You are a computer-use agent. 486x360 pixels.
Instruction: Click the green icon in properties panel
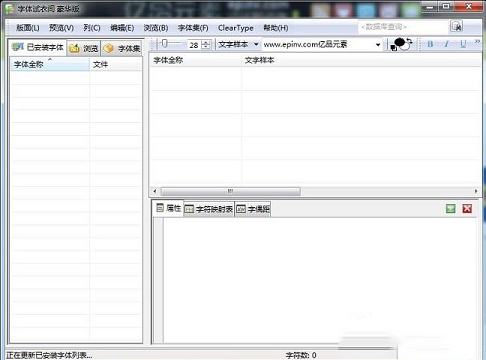tap(451, 209)
